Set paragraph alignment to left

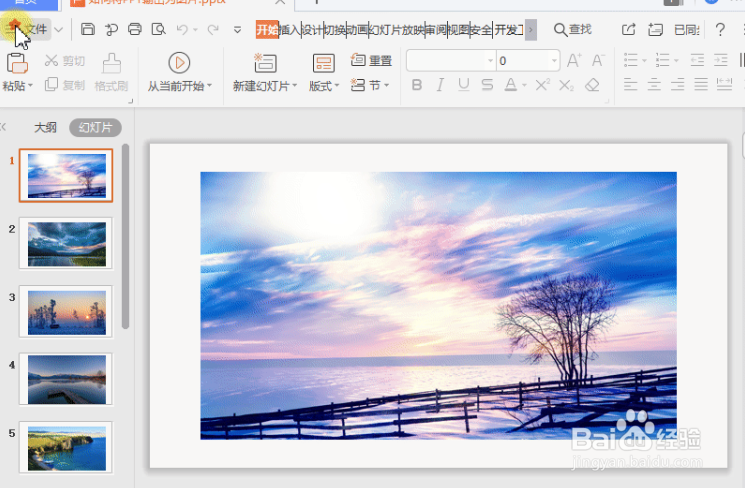pos(630,85)
